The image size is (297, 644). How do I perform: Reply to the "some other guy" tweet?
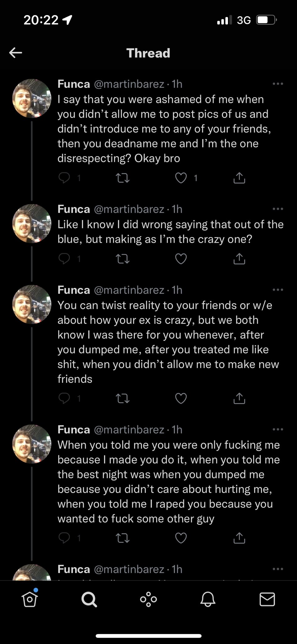click(x=64, y=538)
